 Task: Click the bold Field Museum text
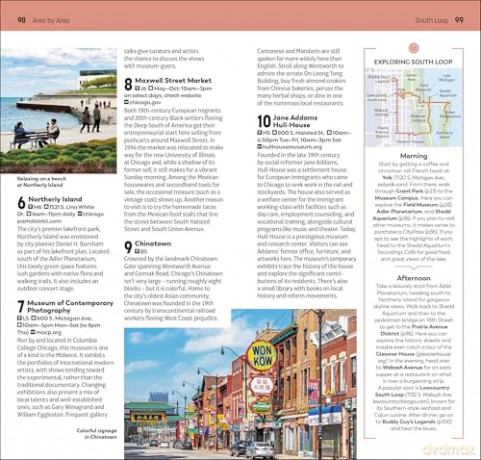(x=420, y=205)
